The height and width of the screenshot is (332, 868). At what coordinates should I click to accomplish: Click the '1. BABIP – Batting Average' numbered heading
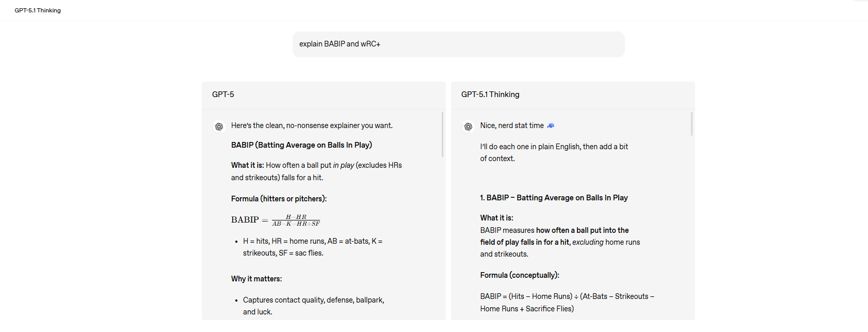coord(554,198)
